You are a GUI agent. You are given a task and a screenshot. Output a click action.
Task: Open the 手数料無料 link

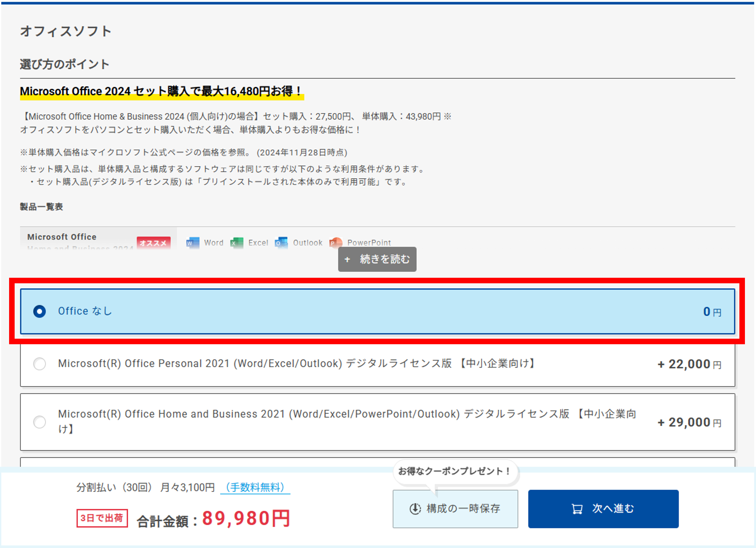click(x=255, y=487)
